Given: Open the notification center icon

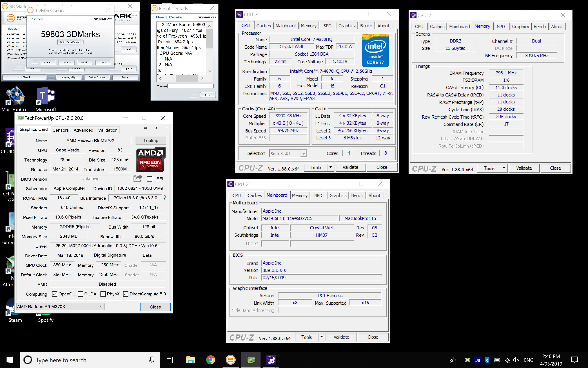Looking at the screenshot, I should [x=574, y=360].
